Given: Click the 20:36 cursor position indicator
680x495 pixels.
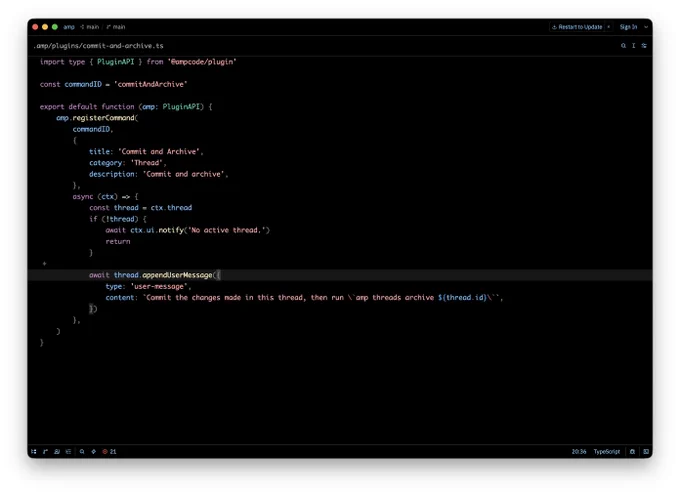Looking at the screenshot, I should tap(579, 452).
